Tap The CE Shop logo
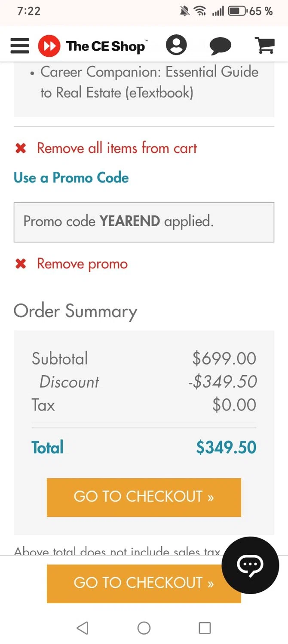Image resolution: width=288 pixels, height=644 pixels. [x=93, y=46]
